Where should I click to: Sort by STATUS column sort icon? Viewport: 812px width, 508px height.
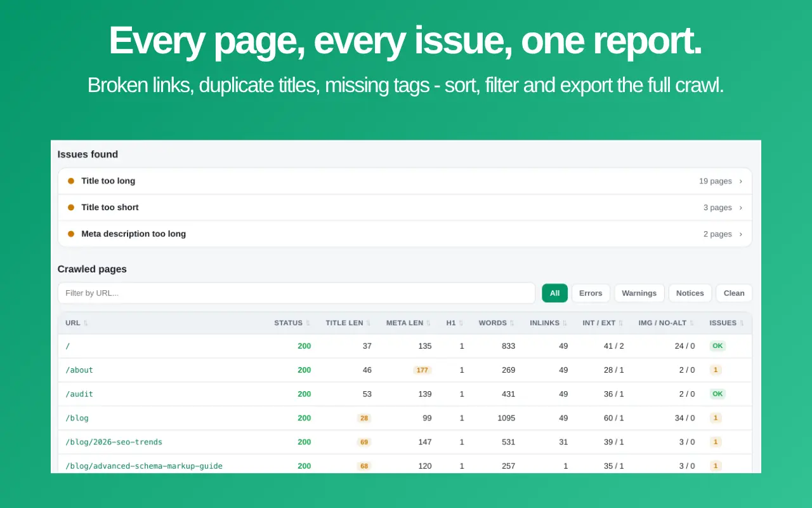[x=308, y=323]
